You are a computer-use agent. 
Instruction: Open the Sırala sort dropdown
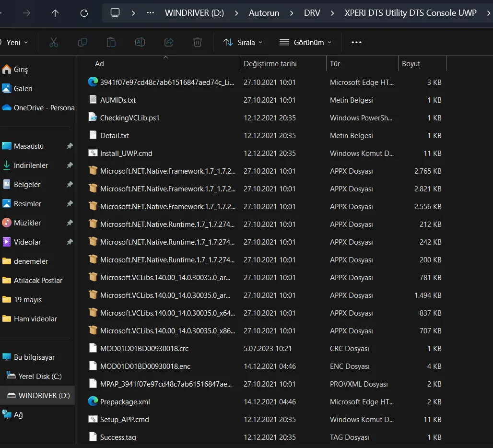coord(243,42)
